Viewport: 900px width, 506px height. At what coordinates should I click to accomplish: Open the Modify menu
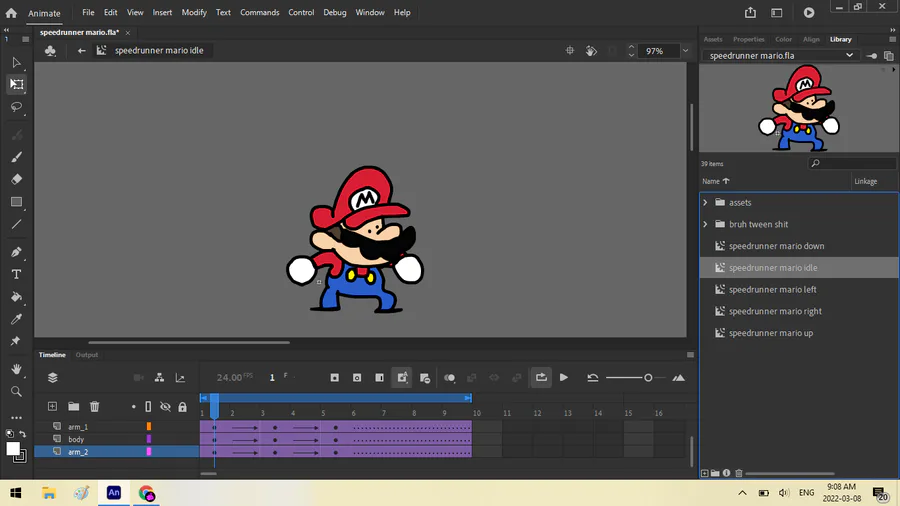point(194,12)
